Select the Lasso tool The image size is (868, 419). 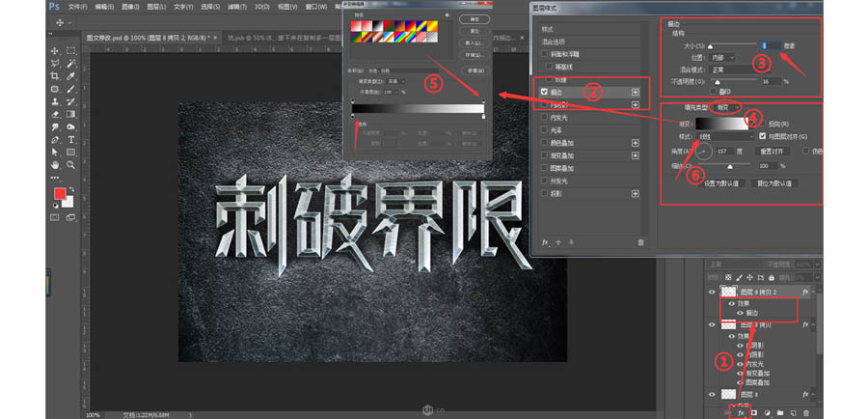[x=55, y=63]
